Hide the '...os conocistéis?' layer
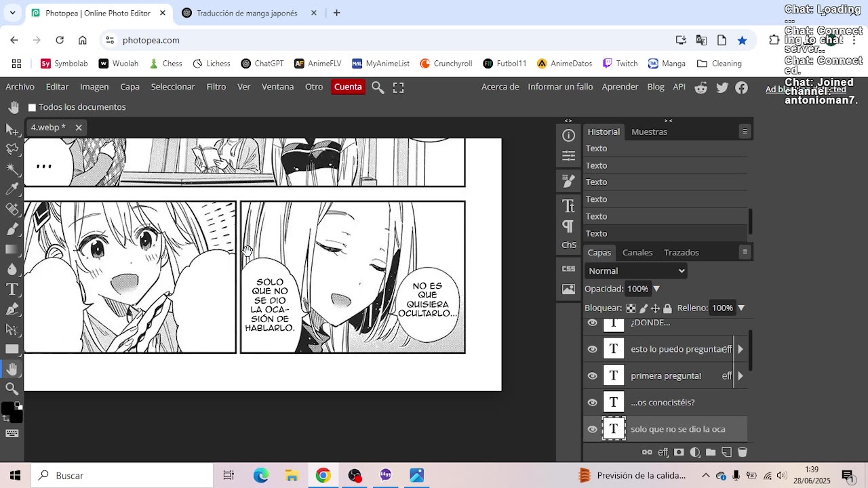This screenshot has width=868, height=488. [x=593, y=403]
